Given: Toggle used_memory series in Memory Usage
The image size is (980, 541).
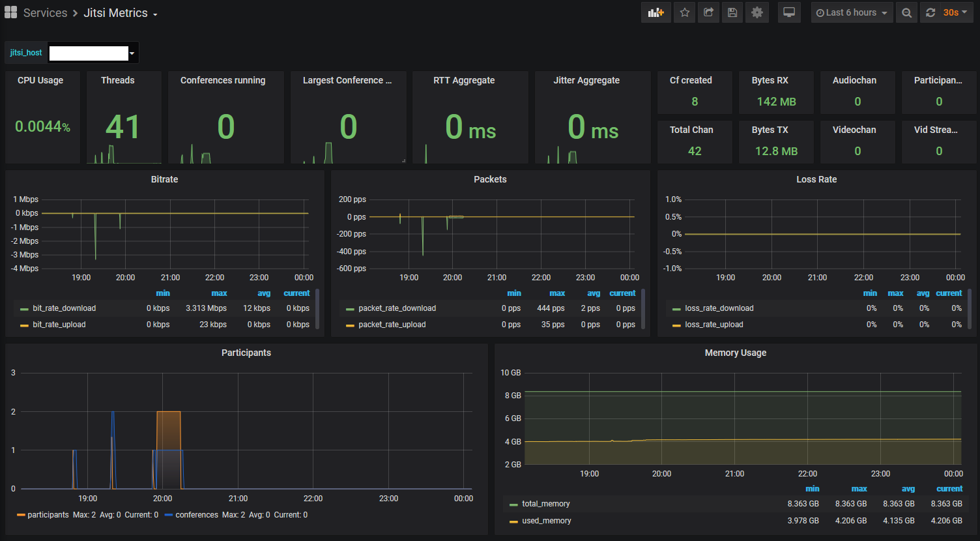Looking at the screenshot, I should point(546,521).
